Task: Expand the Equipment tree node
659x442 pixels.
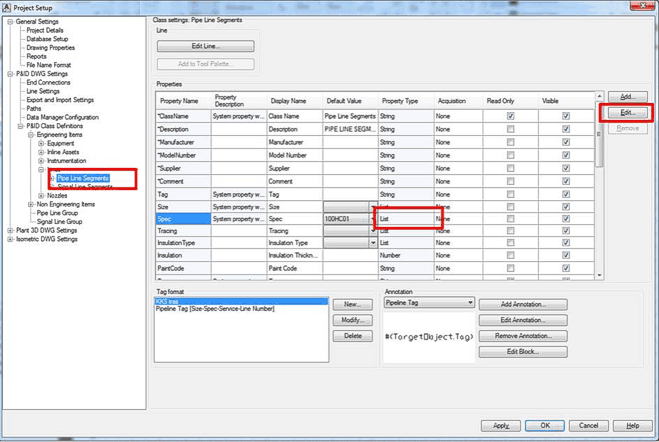Action: (x=41, y=143)
